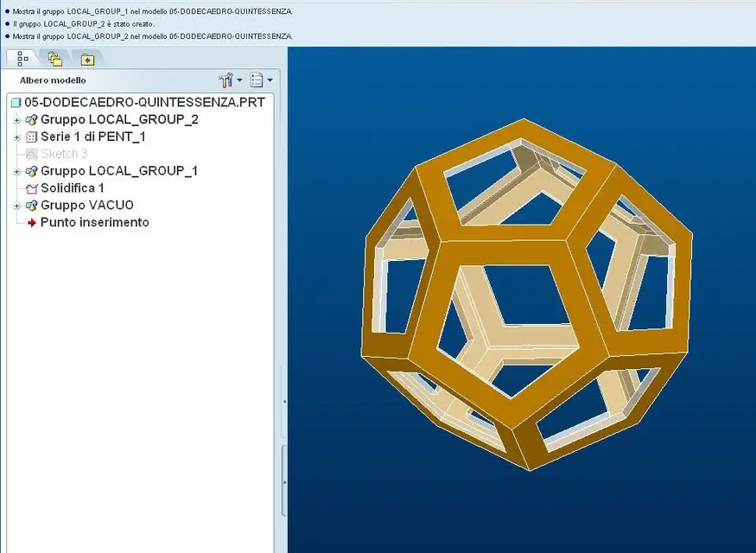This screenshot has height=553, width=756.
Task: Click the Gruppo VACUO group icon
Action: click(31, 206)
